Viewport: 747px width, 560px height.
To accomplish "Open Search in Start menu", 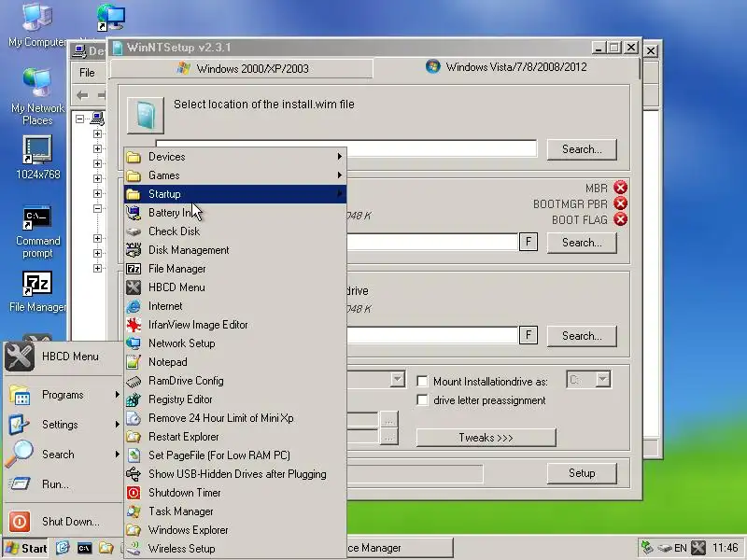I will tap(63, 455).
